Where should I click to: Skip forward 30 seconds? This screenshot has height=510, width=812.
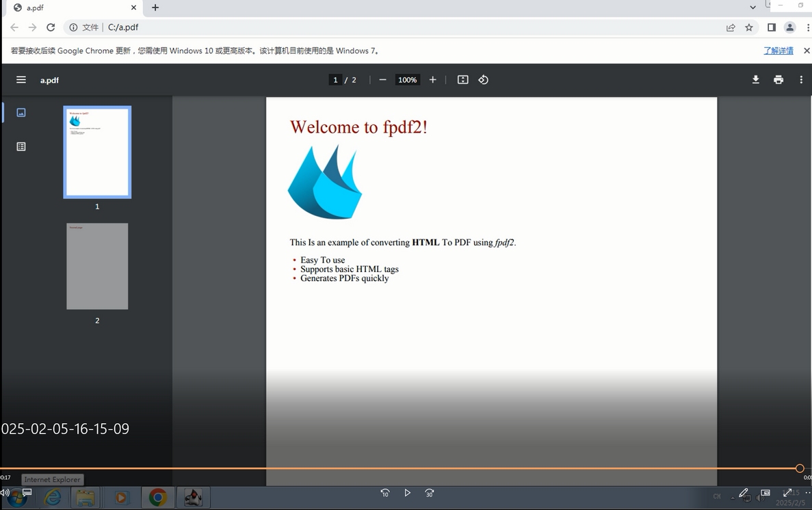coord(430,493)
